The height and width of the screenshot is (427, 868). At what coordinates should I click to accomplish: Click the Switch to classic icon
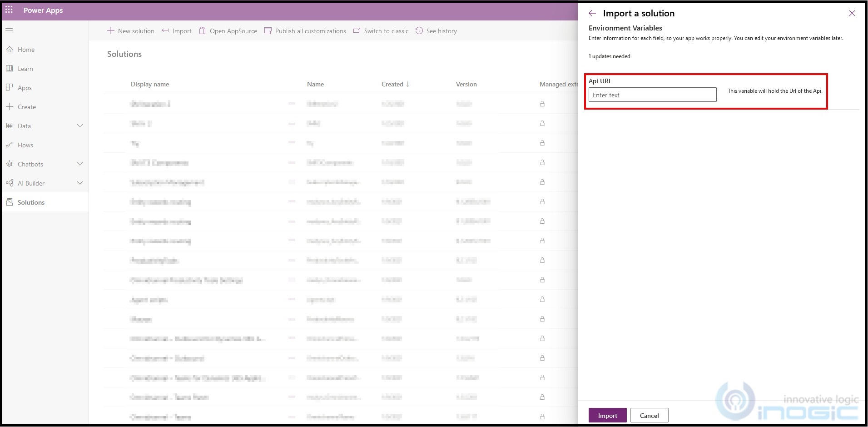(357, 30)
